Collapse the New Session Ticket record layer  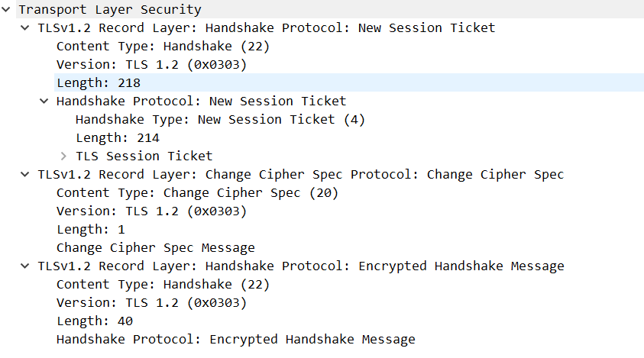[27, 28]
